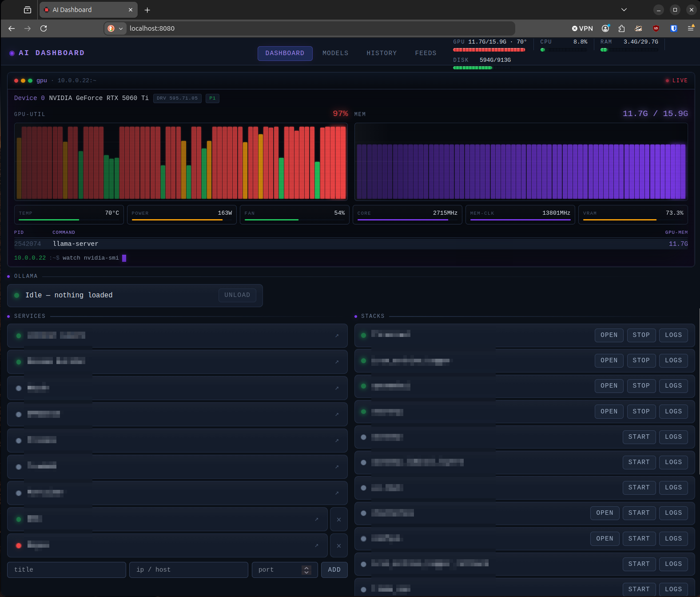Click the yellow terminal window dot
The image size is (700, 597).
(x=23, y=80)
